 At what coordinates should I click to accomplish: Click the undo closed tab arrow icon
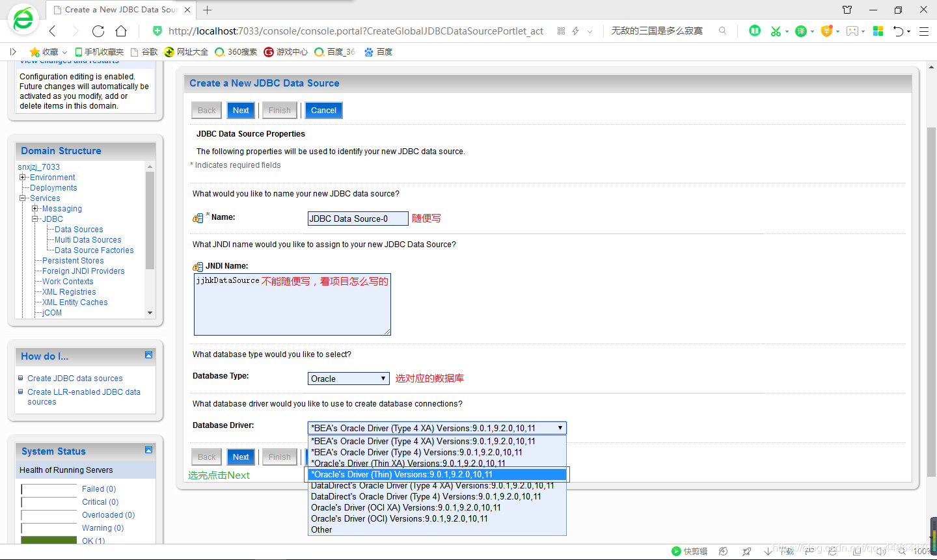click(898, 31)
